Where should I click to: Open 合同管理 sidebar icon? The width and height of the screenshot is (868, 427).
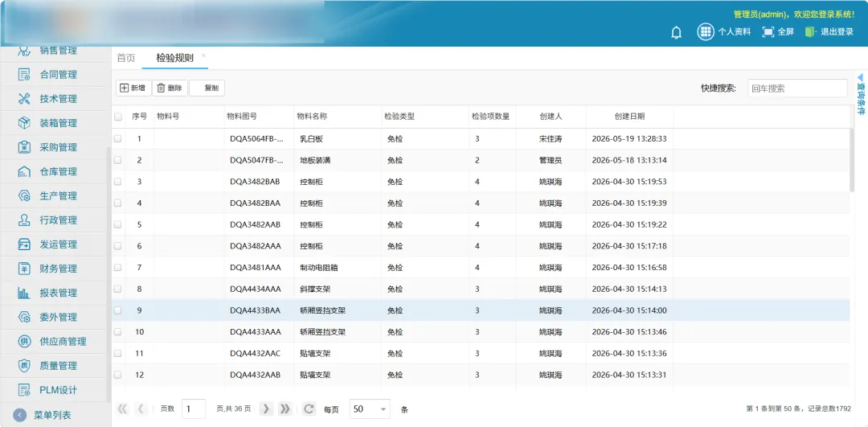coord(24,74)
